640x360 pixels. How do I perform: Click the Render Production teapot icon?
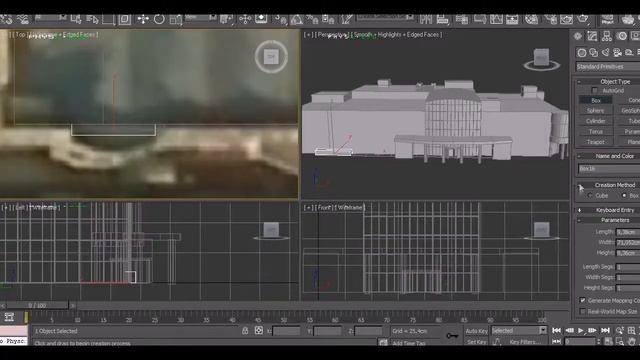(x=583, y=19)
